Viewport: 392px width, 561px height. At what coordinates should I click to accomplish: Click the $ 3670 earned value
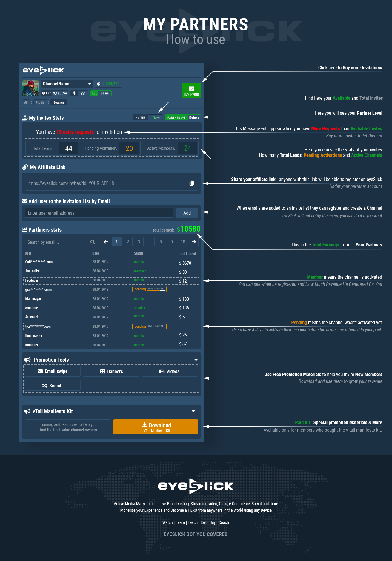185,263
